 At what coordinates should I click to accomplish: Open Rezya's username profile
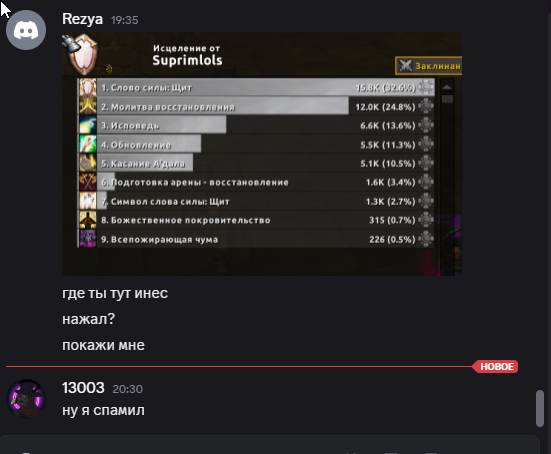point(82,19)
